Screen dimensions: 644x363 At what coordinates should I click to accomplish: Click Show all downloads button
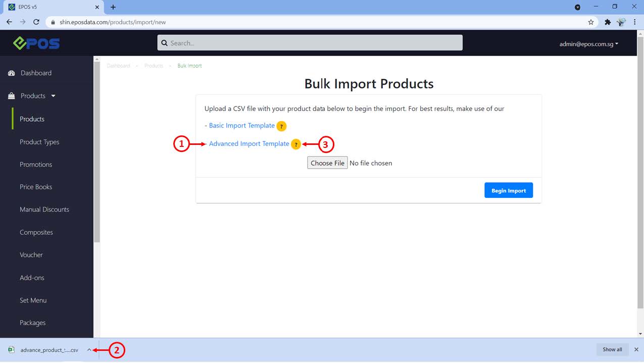[612, 349]
